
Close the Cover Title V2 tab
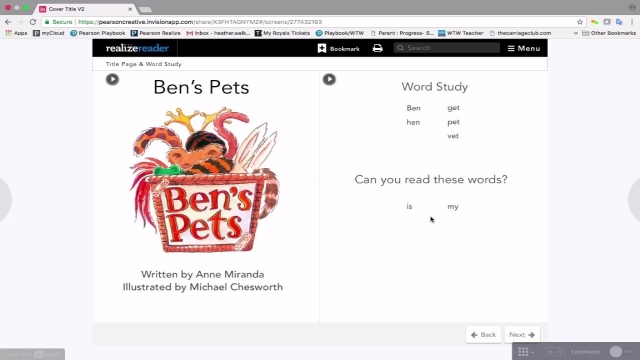click(130, 9)
